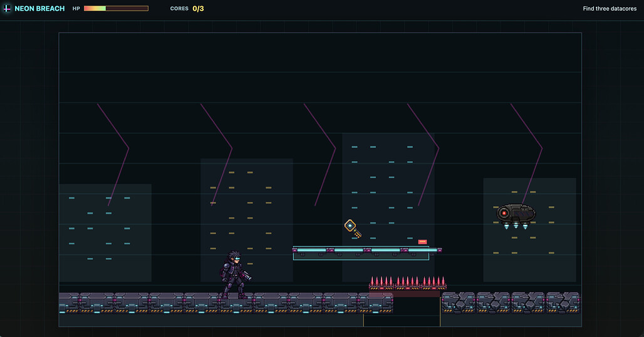Click the Find three datacores objective
This screenshot has width=644, height=337.
coord(610,9)
